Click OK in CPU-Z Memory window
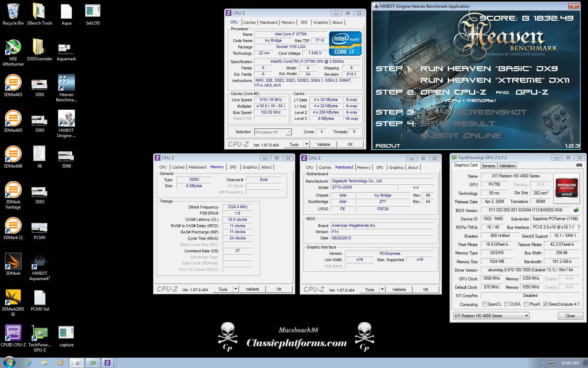588x368 pixels. coord(279,289)
